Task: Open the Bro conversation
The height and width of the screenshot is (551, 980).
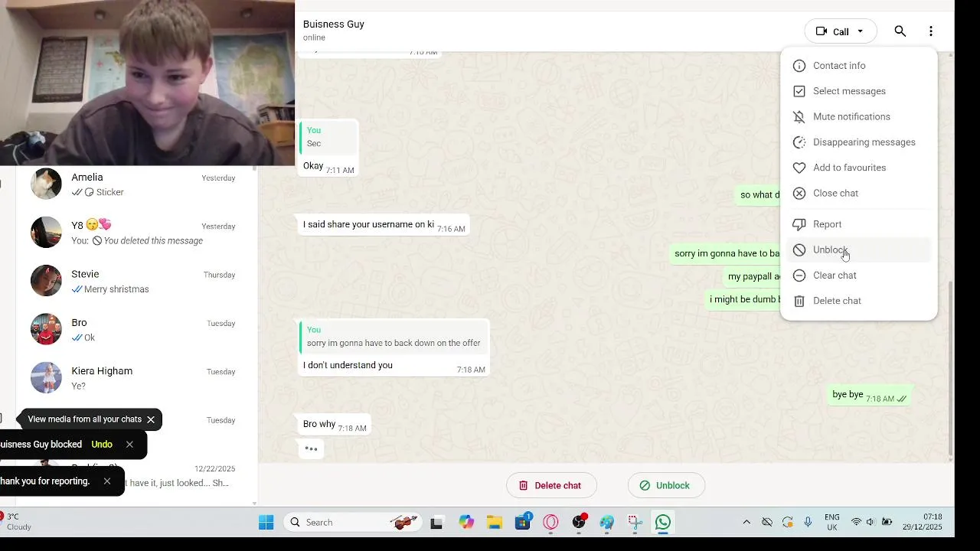Action: coord(138,329)
